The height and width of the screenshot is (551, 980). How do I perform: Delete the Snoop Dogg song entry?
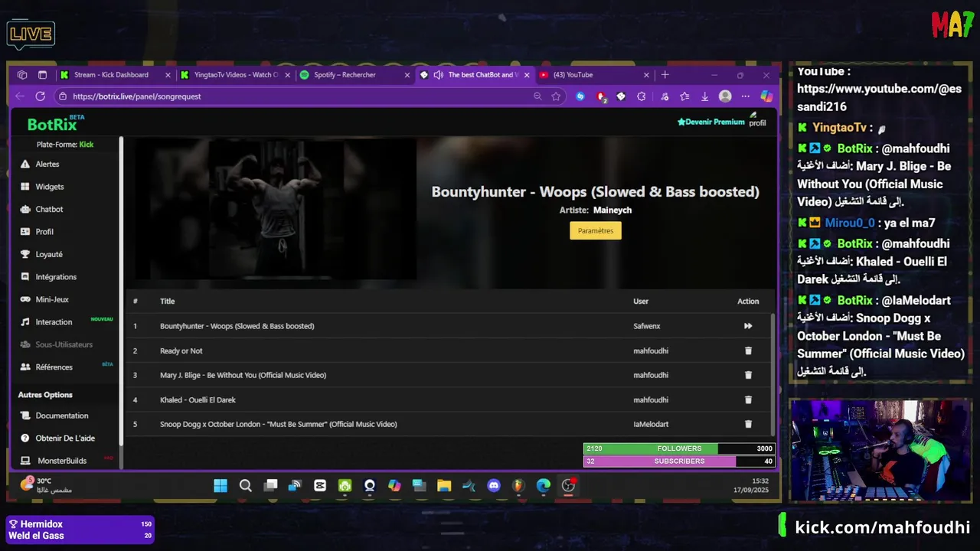(x=748, y=424)
